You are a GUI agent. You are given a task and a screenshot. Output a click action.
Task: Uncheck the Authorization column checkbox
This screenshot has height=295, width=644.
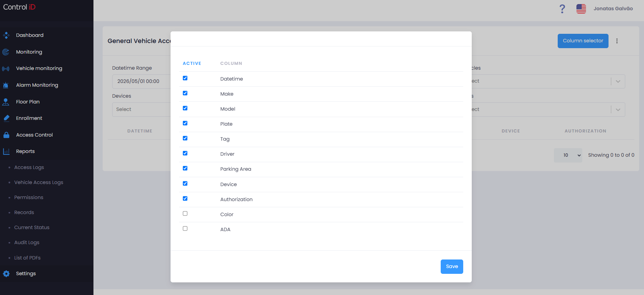click(x=185, y=198)
